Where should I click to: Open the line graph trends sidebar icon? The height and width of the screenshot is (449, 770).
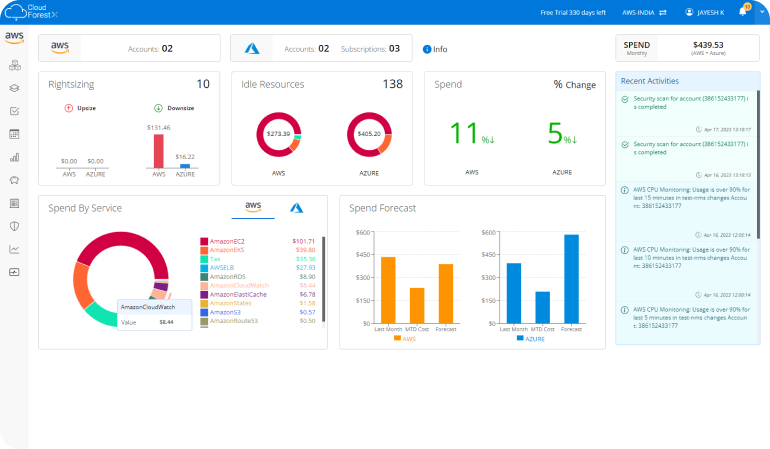click(15, 249)
